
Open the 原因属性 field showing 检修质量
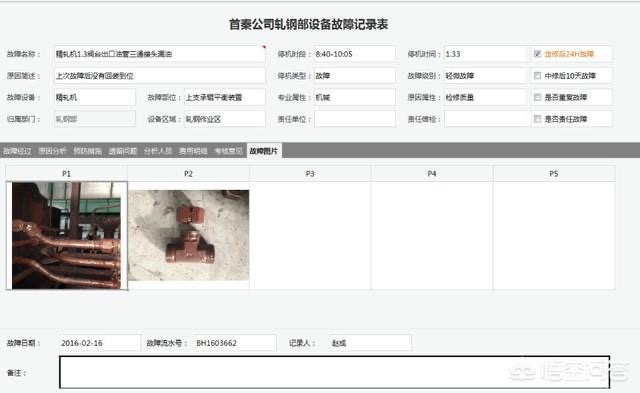tap(485, 97)
